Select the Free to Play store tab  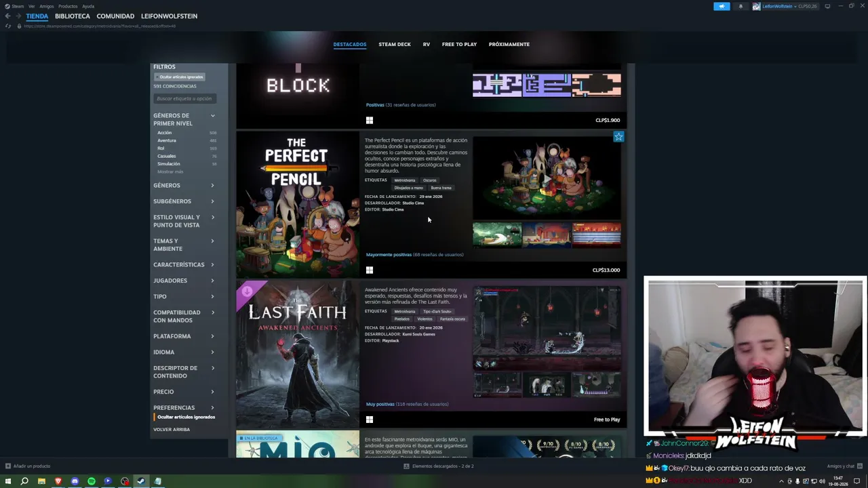click(x=459, y=45)
